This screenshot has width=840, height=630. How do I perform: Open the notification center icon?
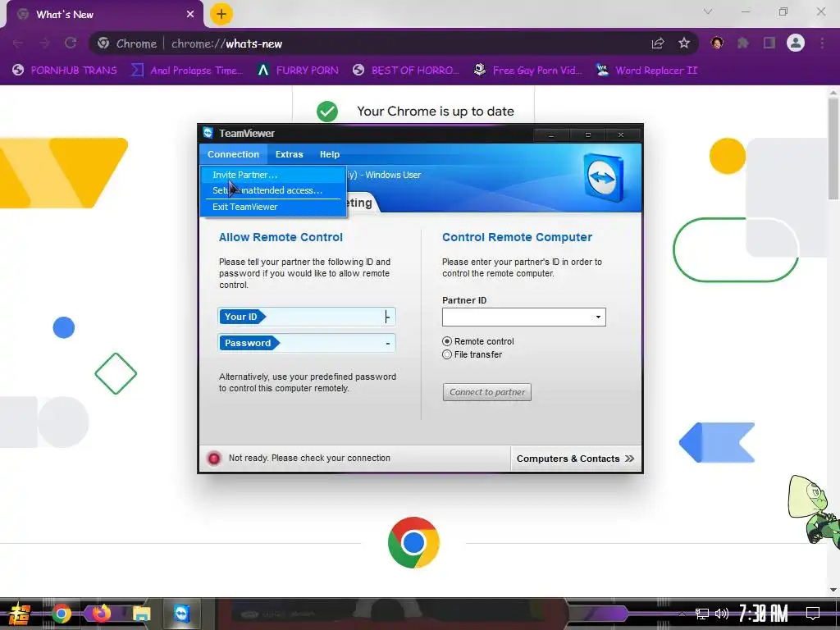813,614
